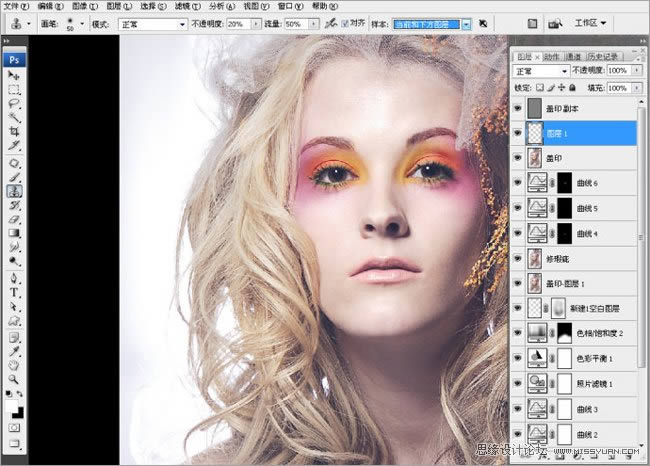Uncheck the 对齐 checkbox

click(346, 22)
